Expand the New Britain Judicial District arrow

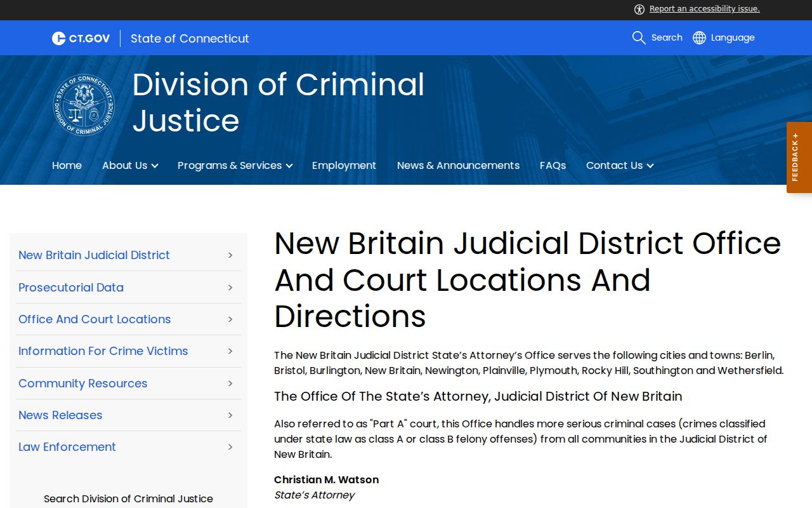point(230,255)
